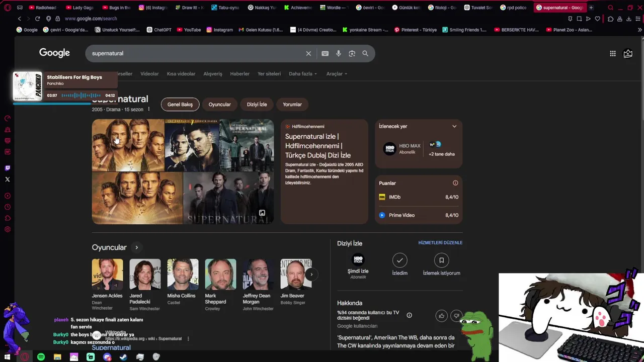Click the info icon in Puanlar card
The height and width of the screenshot is (362, 644).
coord(455,183)
